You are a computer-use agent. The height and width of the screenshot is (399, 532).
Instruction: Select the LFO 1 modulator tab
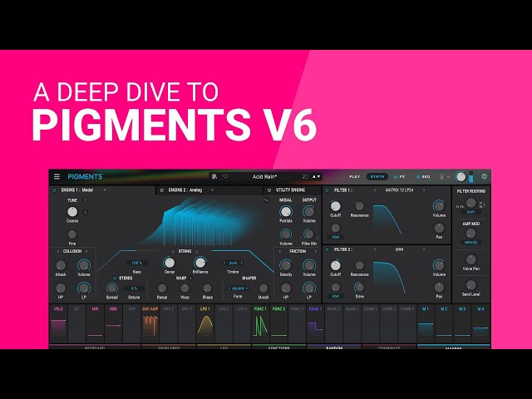(205, 323)
